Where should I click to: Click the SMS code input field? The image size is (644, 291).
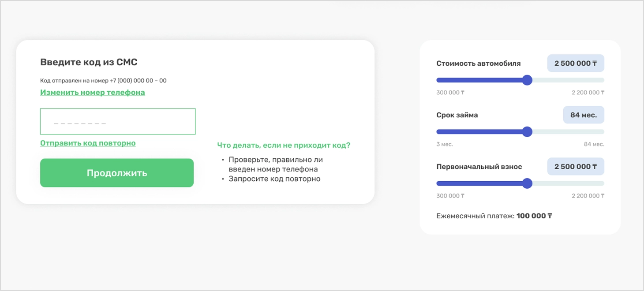[117, 121]
